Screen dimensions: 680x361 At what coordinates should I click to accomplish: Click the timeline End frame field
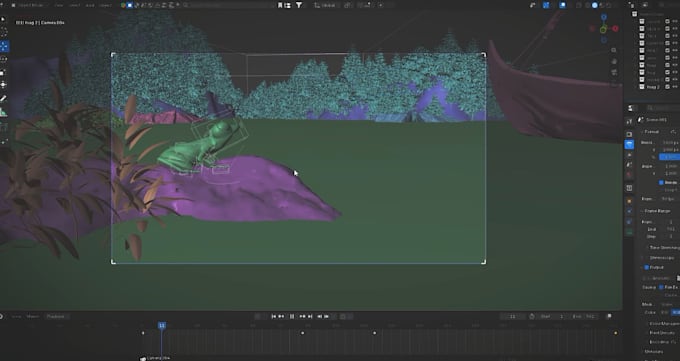pyautogui.click(x=584, y=317)
